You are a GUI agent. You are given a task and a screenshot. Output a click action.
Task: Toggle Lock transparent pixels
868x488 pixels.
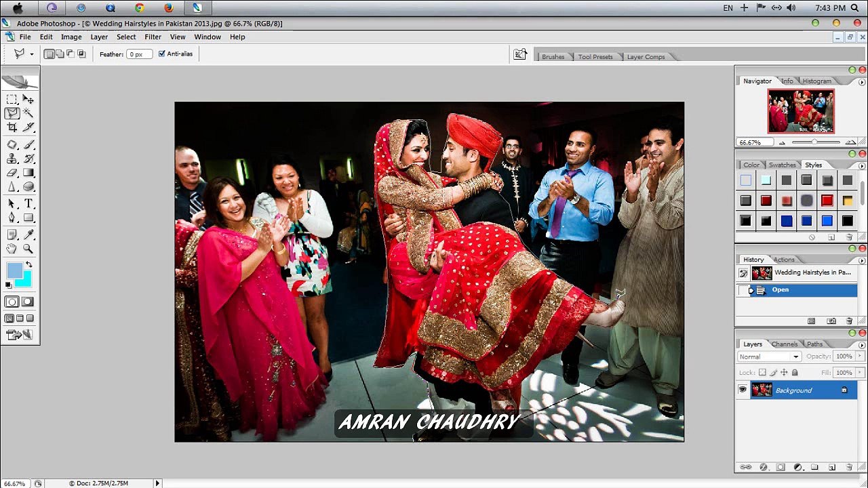(x=762, y=373)
